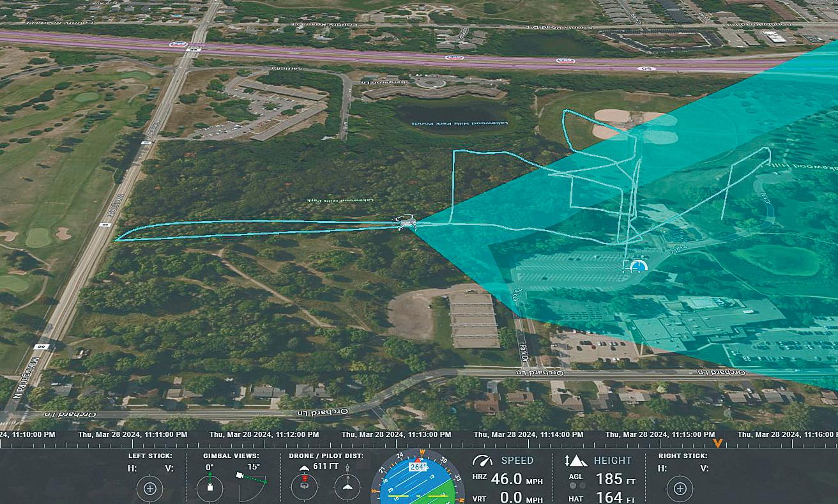838x504 pixels.
Task: Click the left stick position indicator
Action: tap(150, 489)
